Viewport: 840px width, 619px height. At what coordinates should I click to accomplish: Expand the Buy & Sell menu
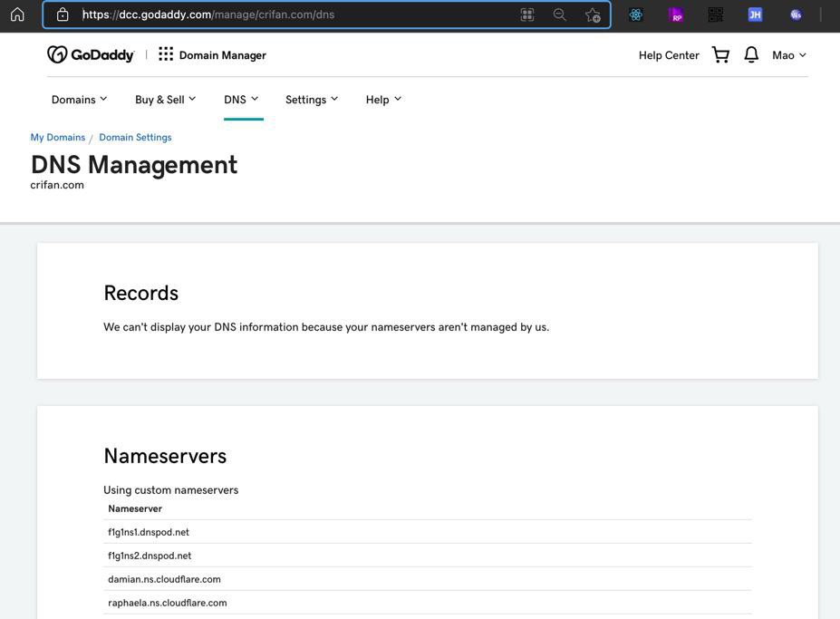pyautogui.click(x=166, y=100)
